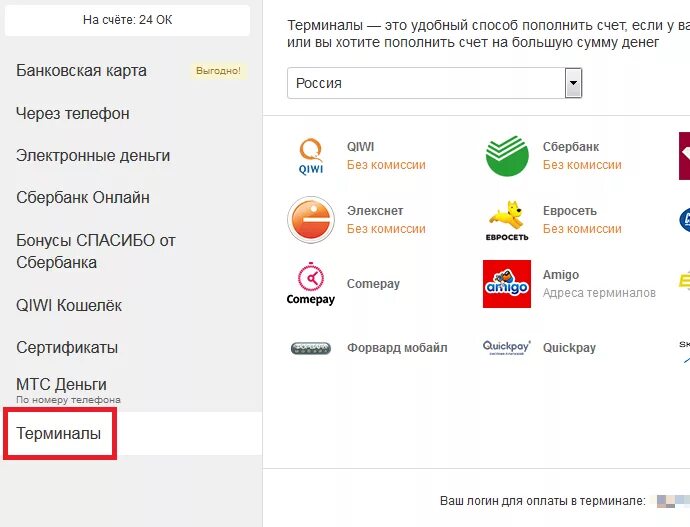The width and height of the screenshot is (690, 527).
Task: Click the Форвард мобайл name link
Action: click(x=397, y=348)
